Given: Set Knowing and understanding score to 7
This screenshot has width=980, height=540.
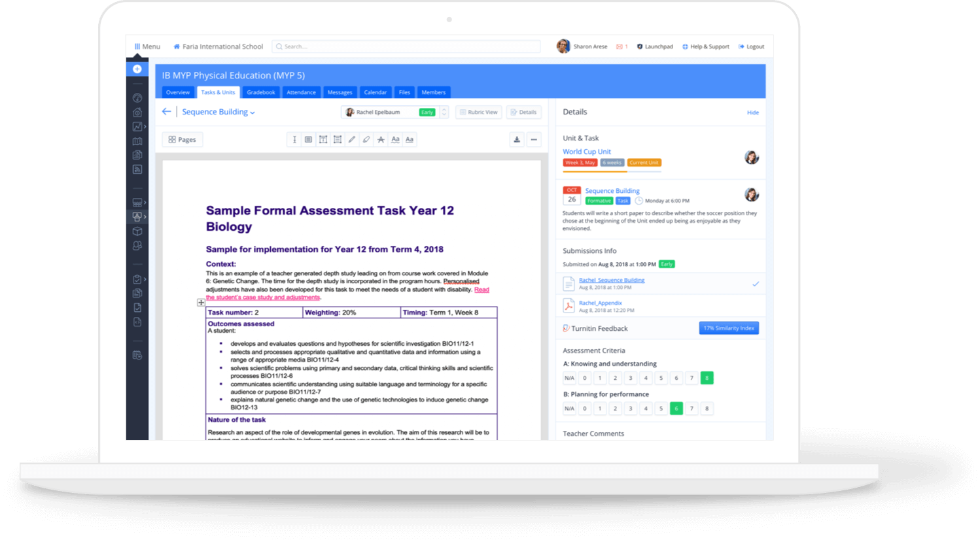Looking at the screenshot, I should click(x=691, y=378).
